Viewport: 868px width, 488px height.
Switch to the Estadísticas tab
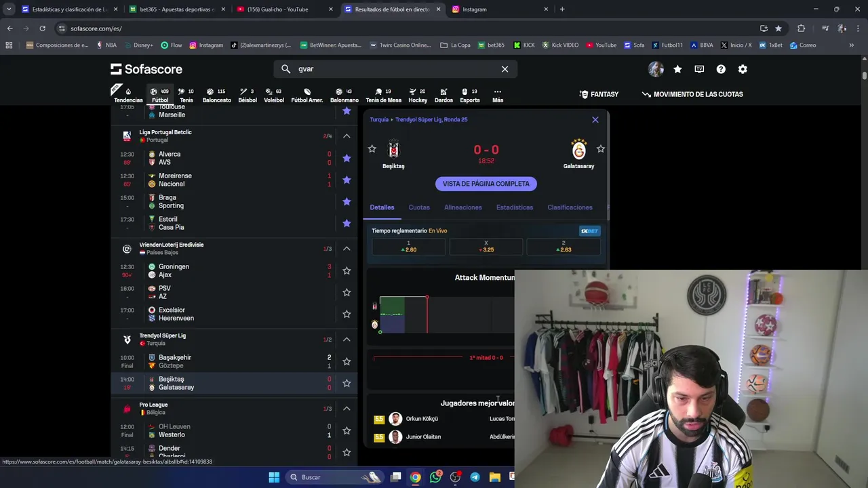point(515,207)
